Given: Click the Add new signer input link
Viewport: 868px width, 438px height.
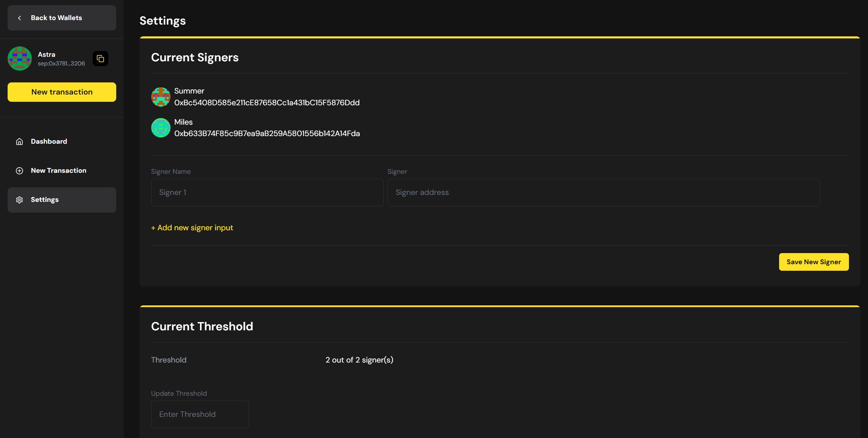Looking at the screenshot, I should click(x=192, y=228).
